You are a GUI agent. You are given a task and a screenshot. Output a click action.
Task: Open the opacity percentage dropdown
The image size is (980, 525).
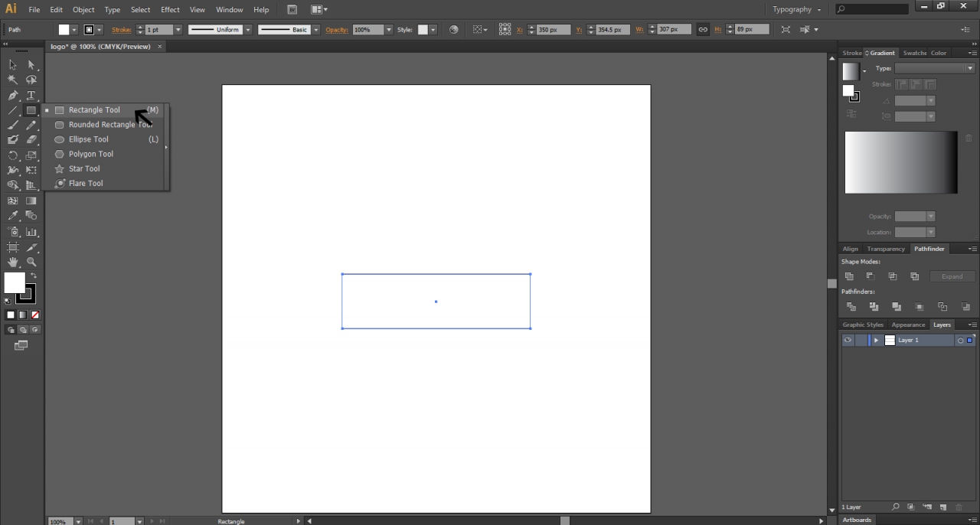389,30
